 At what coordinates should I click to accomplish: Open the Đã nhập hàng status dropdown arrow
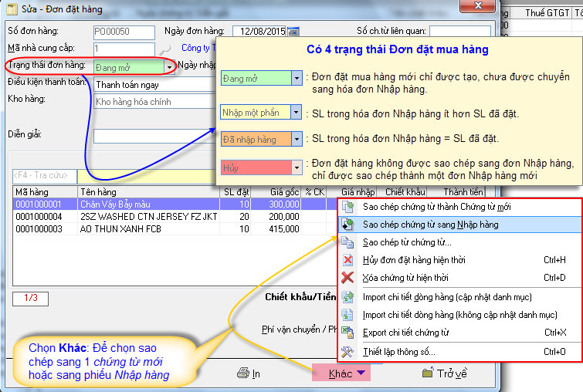coord(296,140)
